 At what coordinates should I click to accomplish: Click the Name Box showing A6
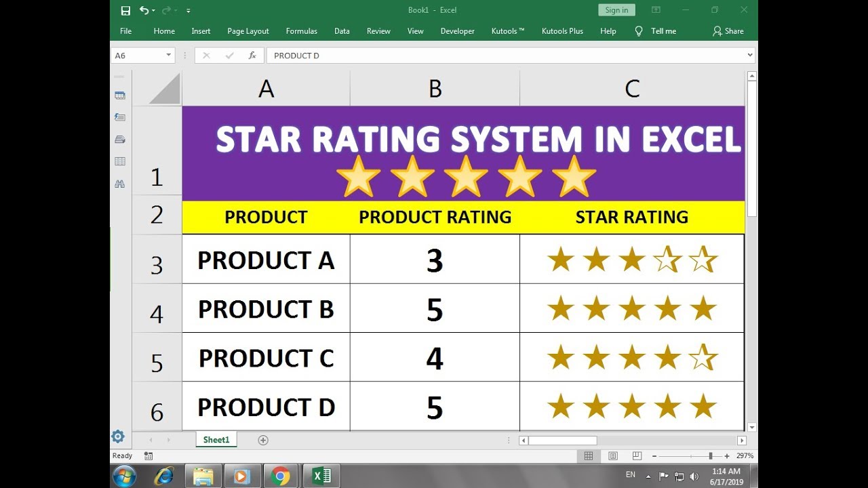point(138,56)
